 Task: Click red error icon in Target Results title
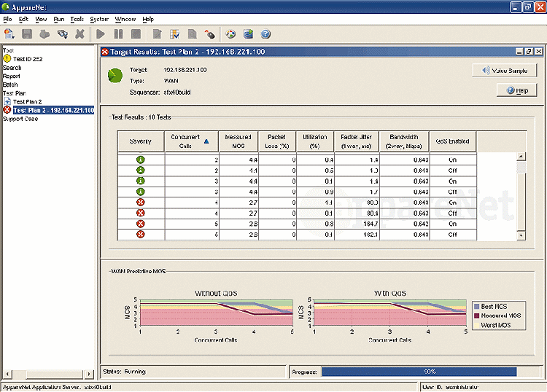pos(105,52)
